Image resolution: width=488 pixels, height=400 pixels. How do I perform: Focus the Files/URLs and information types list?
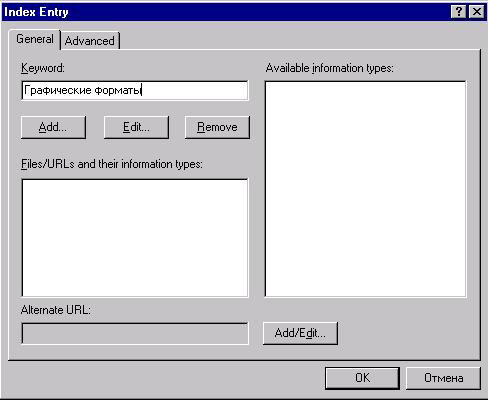tap(135, 238)
